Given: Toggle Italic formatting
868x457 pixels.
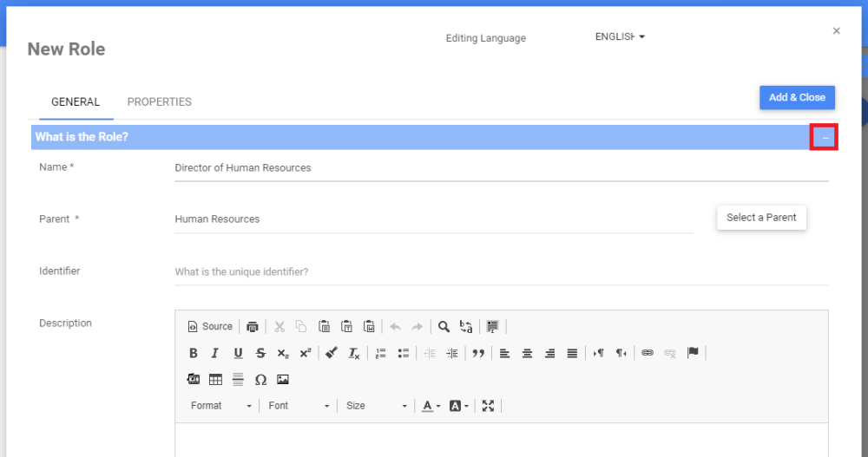Looking at the screenshot, I should pyautogui.click(x=215, y=353).
